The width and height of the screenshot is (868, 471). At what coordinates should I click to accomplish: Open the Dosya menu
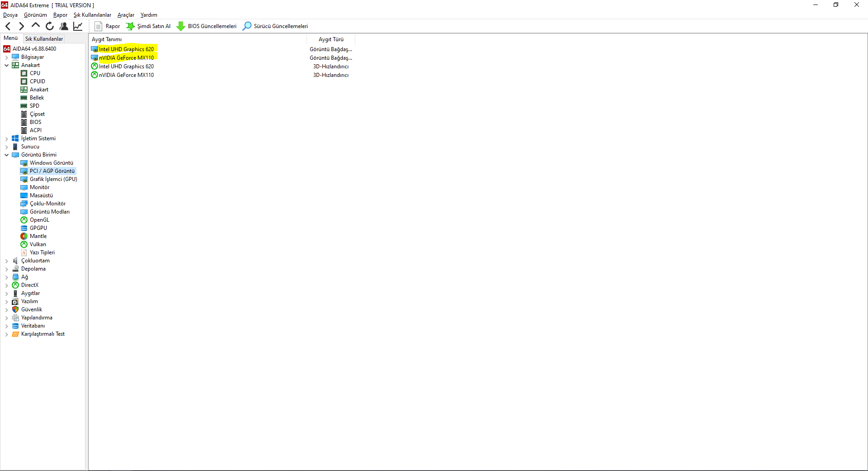point(10,15)
